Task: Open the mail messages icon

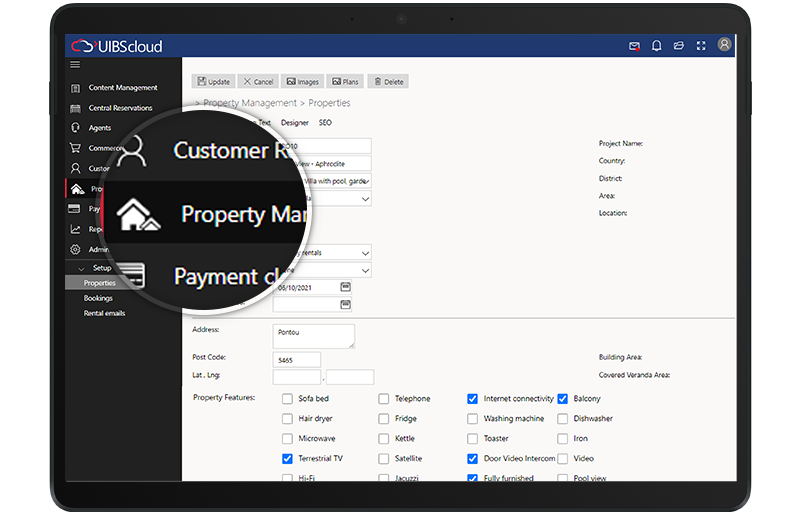Action: click(634, 46)
